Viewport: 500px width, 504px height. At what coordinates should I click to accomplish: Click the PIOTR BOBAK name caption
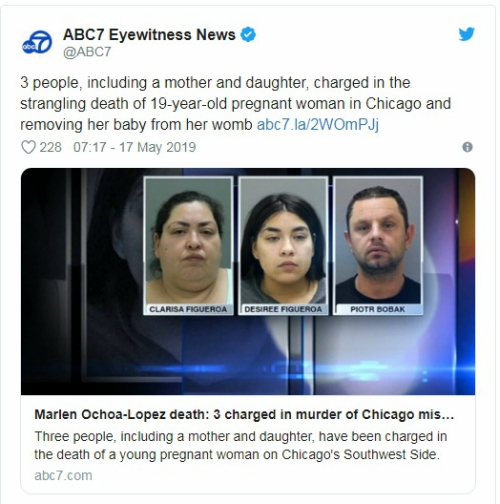(x=378, y=309)
